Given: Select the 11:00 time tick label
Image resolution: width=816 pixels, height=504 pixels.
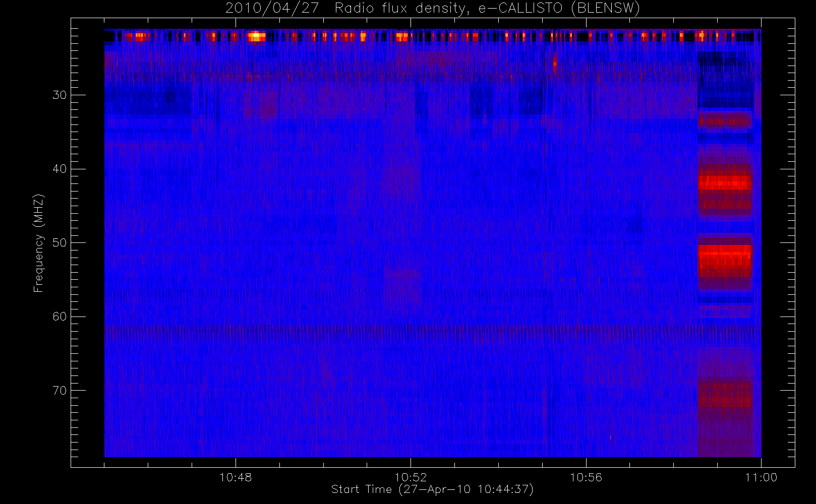Looking at the screenshot, I should click(x=761, y=477).
